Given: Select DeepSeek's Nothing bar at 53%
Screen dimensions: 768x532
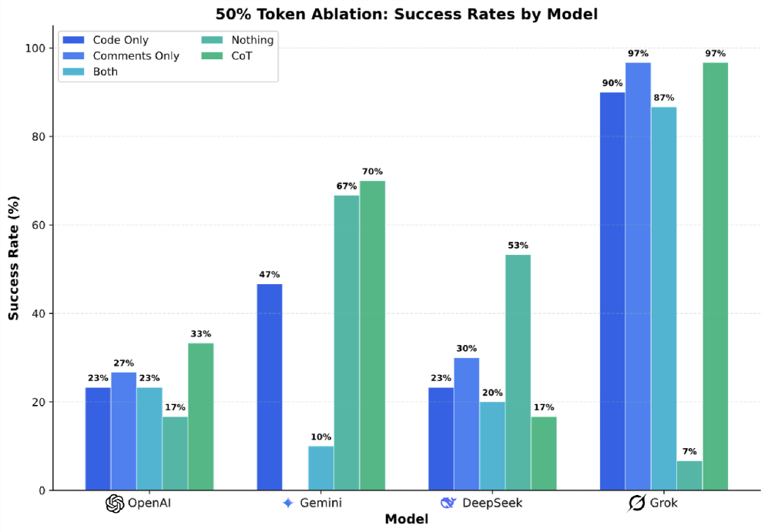Looking at the screenshot, I should 518,372.
